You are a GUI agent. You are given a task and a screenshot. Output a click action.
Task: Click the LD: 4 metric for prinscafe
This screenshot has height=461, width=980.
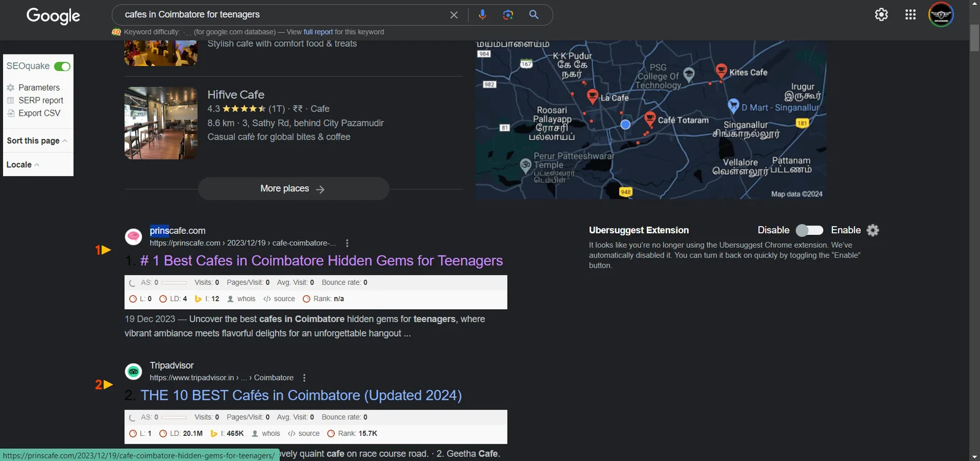tap(173, 299)
